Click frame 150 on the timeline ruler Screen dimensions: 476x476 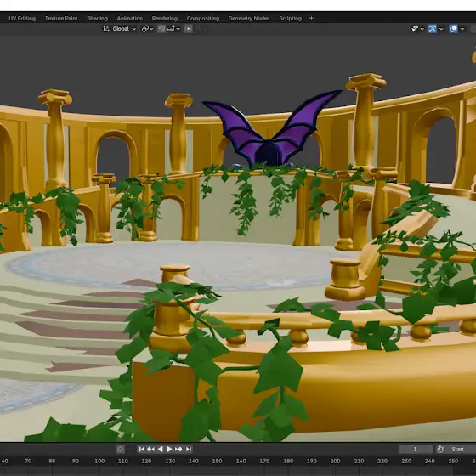217,461
